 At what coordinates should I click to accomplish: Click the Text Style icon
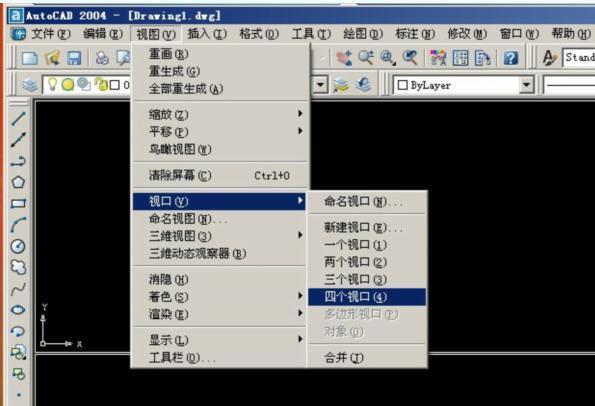click(549, 58)
